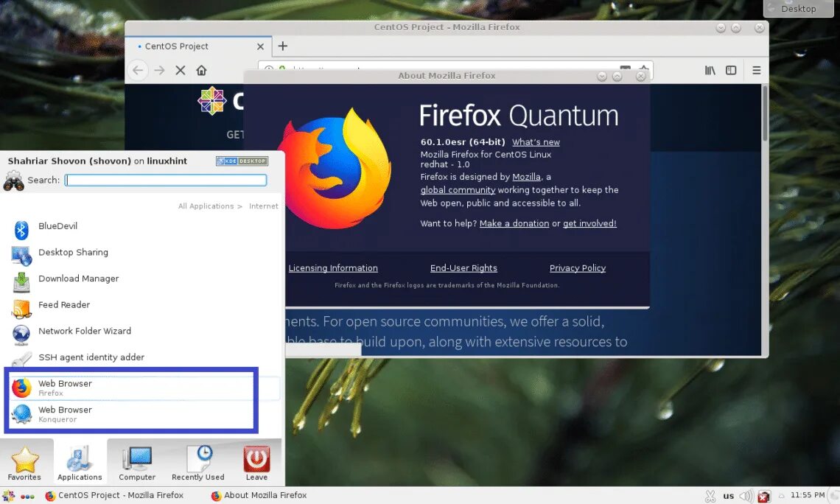Open the volume speaker tray icon
840x504 pixels.
(746, 496)
